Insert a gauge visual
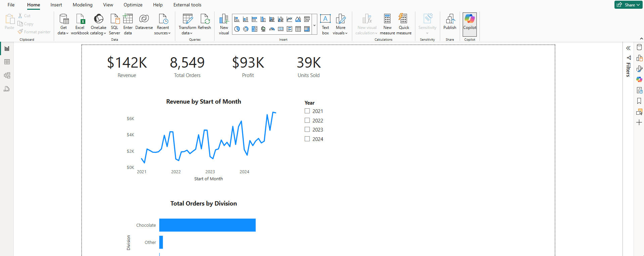Viewport: 644px width, 256px height. coord(272,29)
